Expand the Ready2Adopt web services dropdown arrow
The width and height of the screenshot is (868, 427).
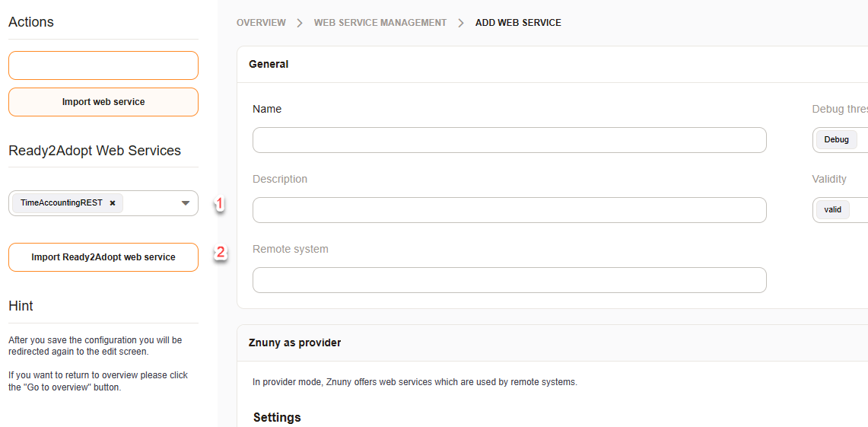coord(186,203)
